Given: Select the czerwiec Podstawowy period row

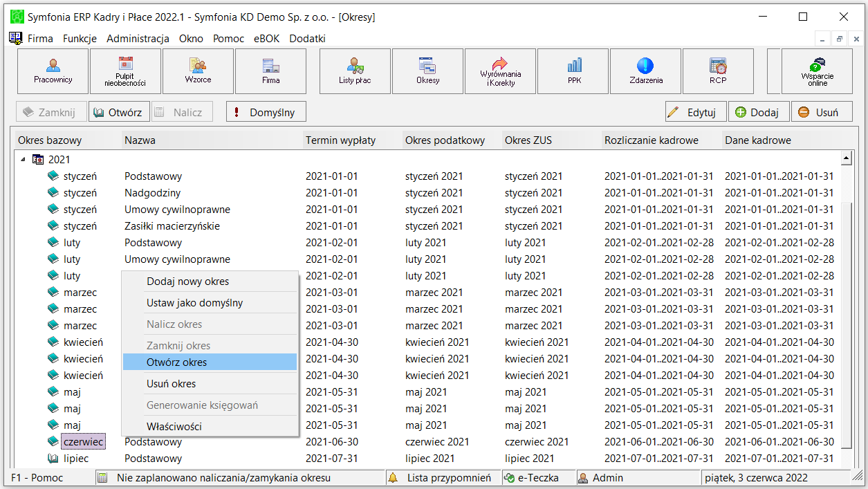Looking at the screenshot, I should pos(429,442).
